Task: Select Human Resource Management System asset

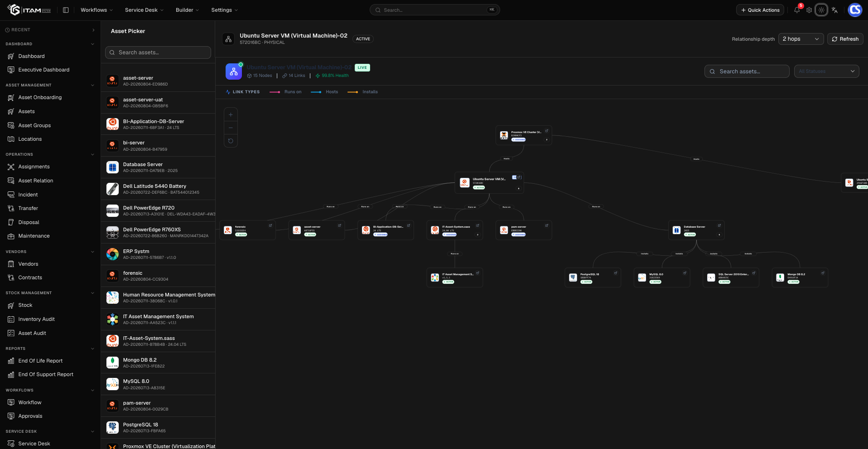Action: tap(158, 297)
